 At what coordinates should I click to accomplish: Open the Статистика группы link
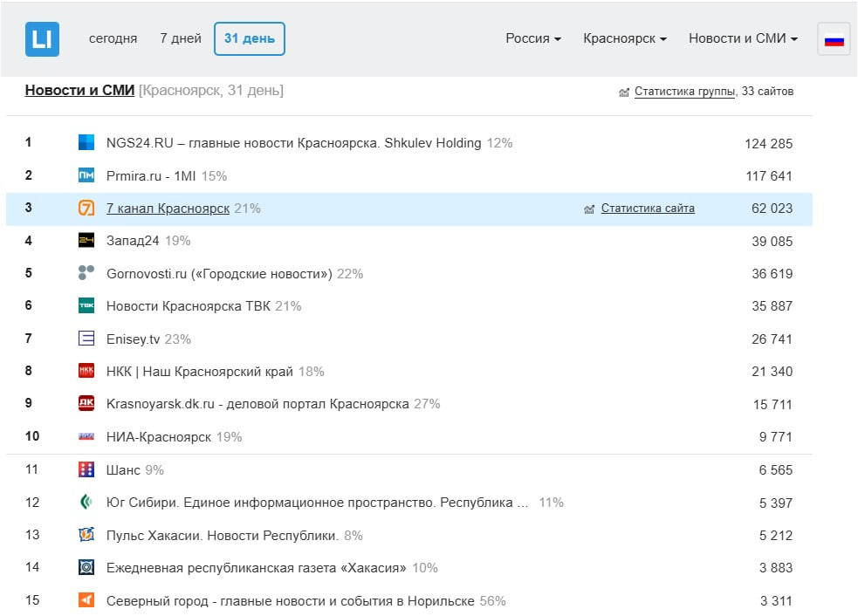[684, 92]
